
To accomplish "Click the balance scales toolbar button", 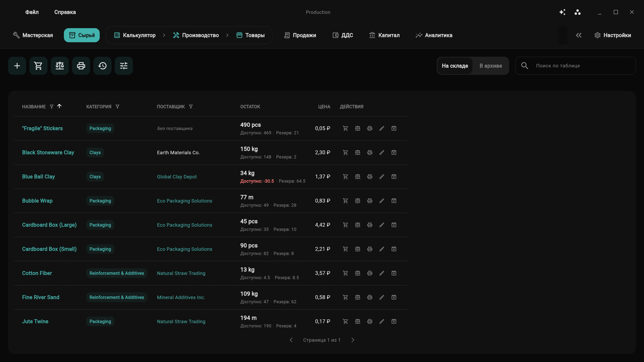I will coord(60,66).
